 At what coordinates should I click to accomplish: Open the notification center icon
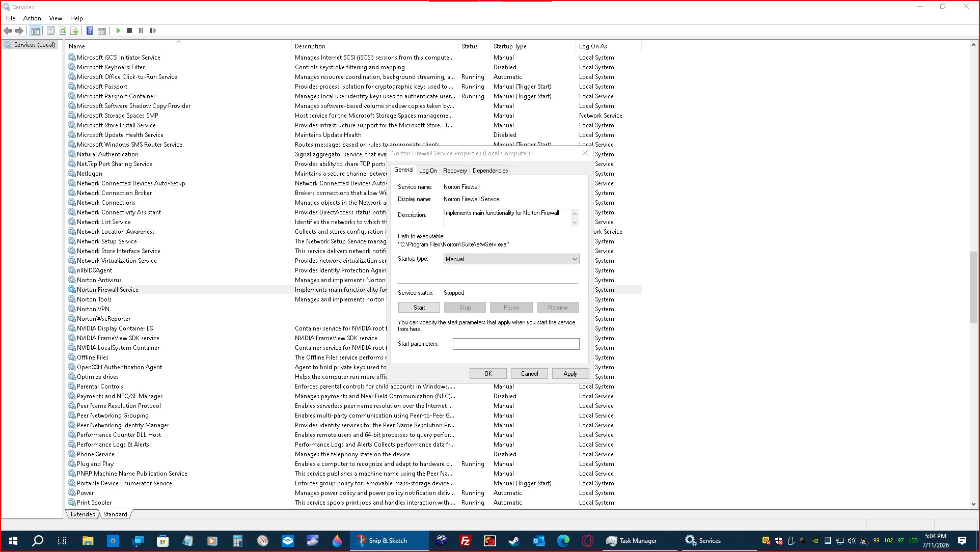coord(962,541)
